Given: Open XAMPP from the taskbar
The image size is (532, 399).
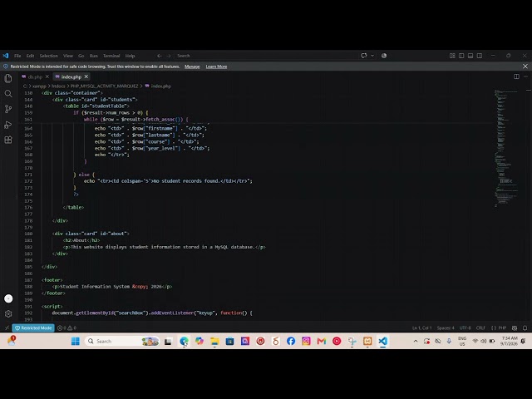Looking at the screenshot, I should [367, 341].
